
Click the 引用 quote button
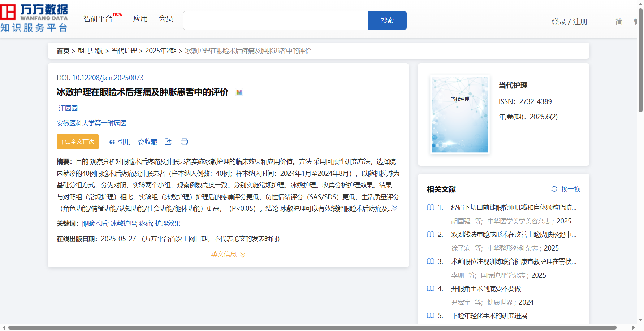tap(120, 142)
